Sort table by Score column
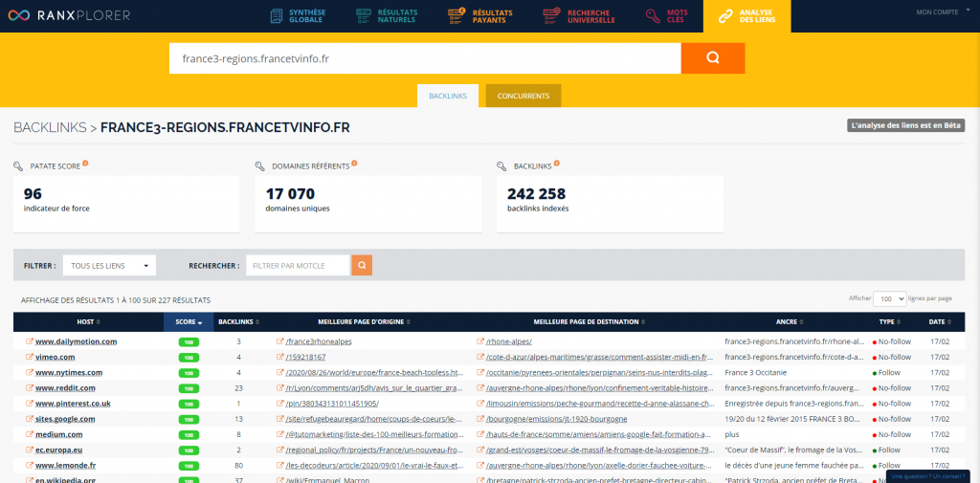 (189, 321)
